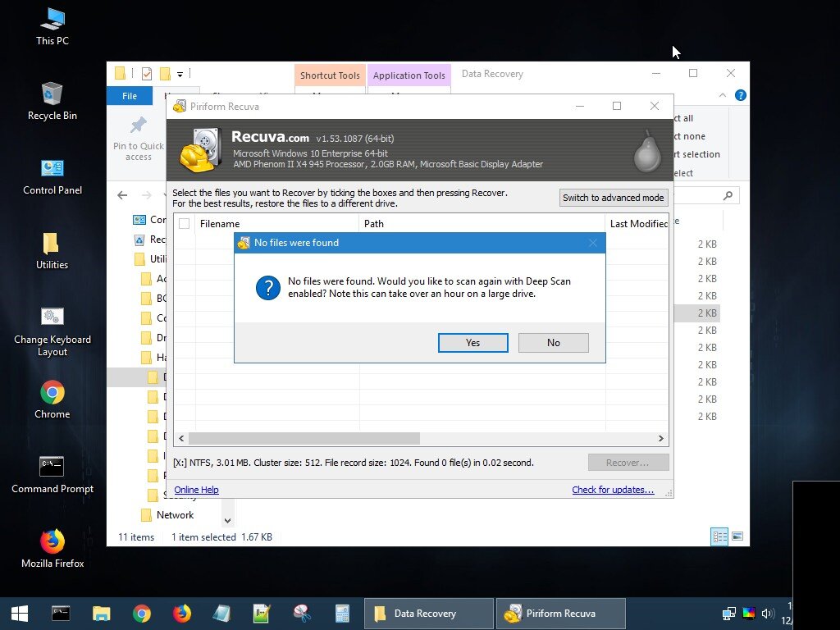
Task: Open the calculator icon on the taskbar
Action: (342, 614)
